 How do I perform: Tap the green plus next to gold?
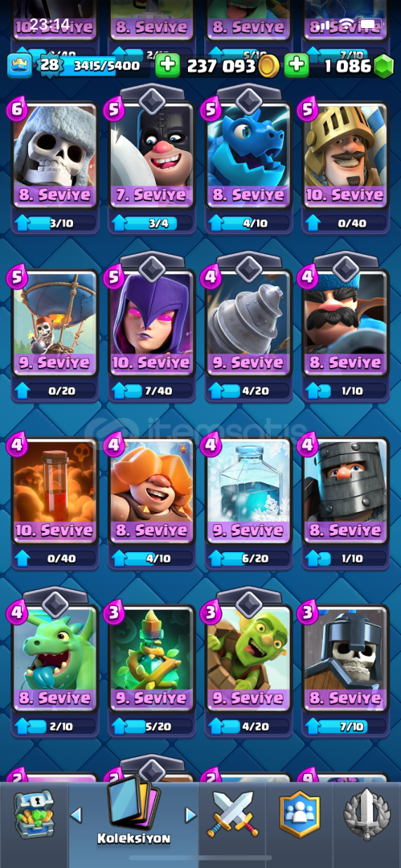[167, 66]
